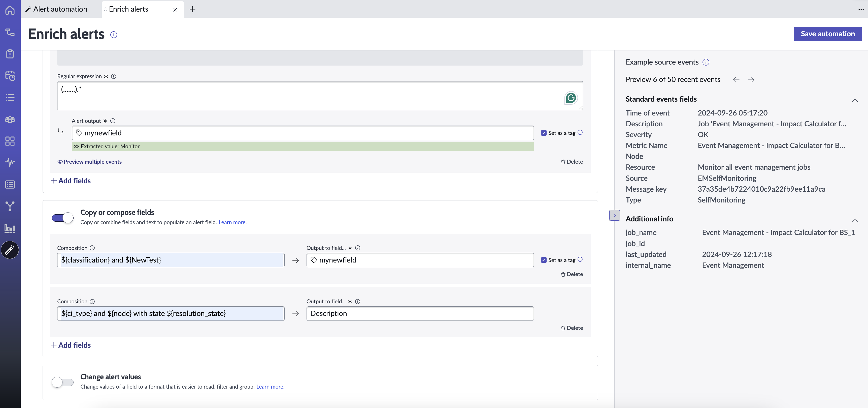Open the people groups sidebar icon
The image size is (868, 408).
click(x=10, y=119)
